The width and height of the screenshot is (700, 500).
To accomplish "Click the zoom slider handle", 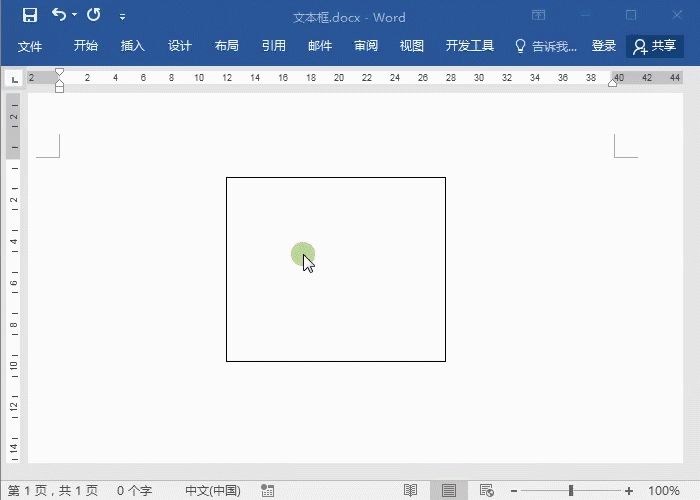I will tap(571, 491).
